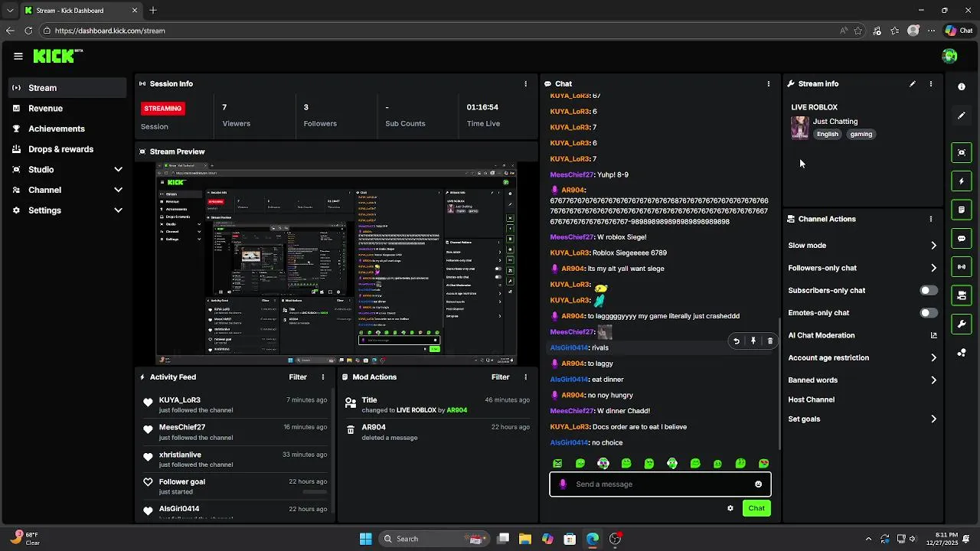980x551 pixels.
Task: Click the three-circles icon at the right rail bottom
Action: [962, 353]
